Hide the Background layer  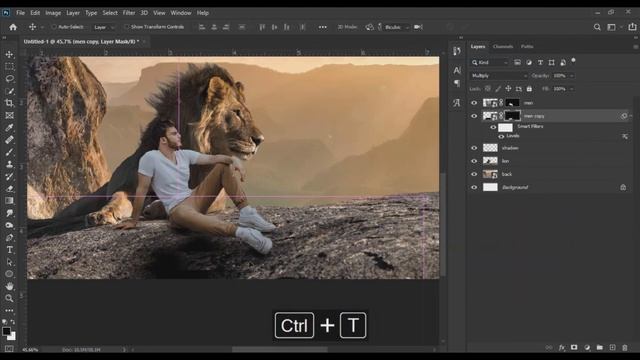click(474, 187)
